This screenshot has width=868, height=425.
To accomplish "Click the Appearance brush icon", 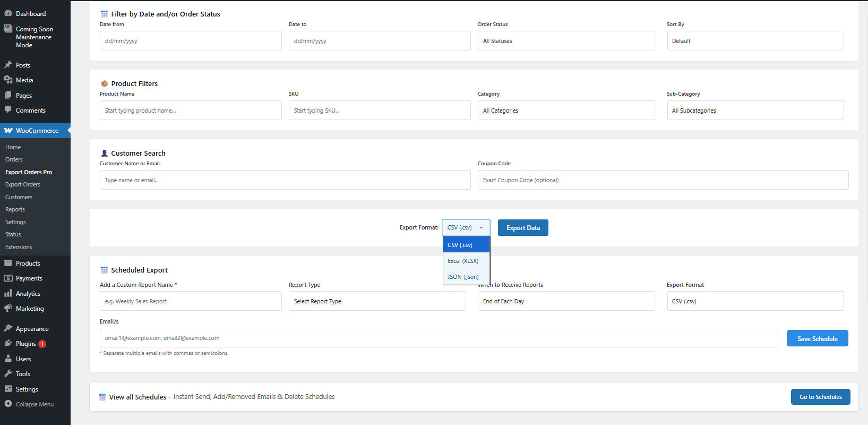I will (8, 328).
